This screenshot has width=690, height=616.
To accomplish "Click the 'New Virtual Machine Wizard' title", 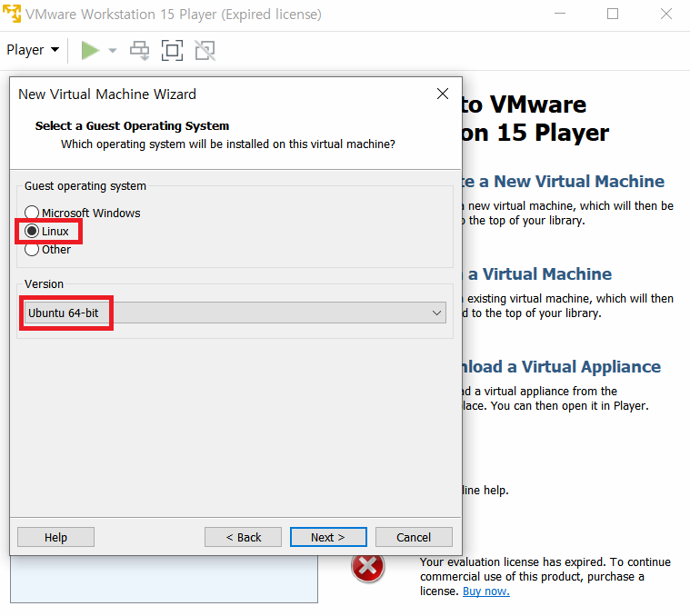I will pos(107,94).
